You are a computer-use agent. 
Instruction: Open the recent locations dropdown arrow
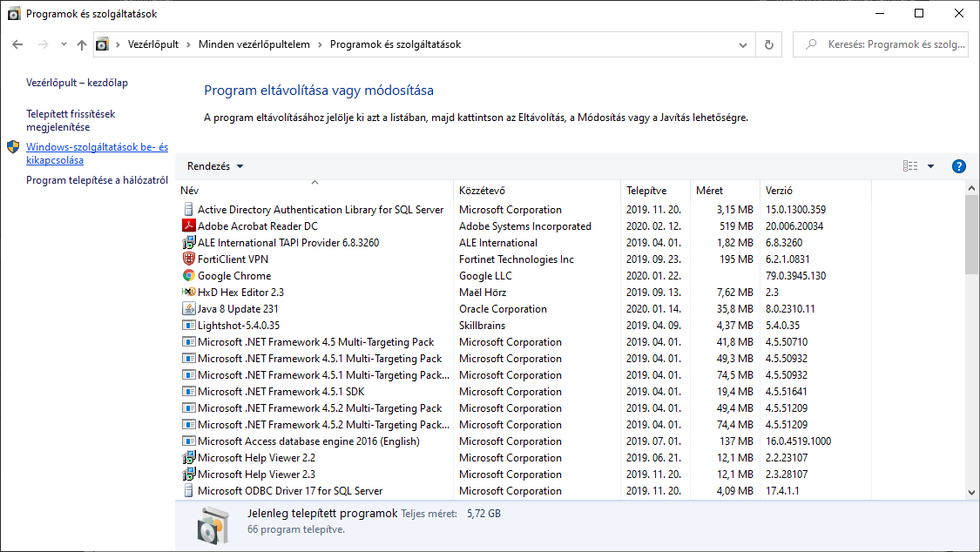tap(64, 44)
